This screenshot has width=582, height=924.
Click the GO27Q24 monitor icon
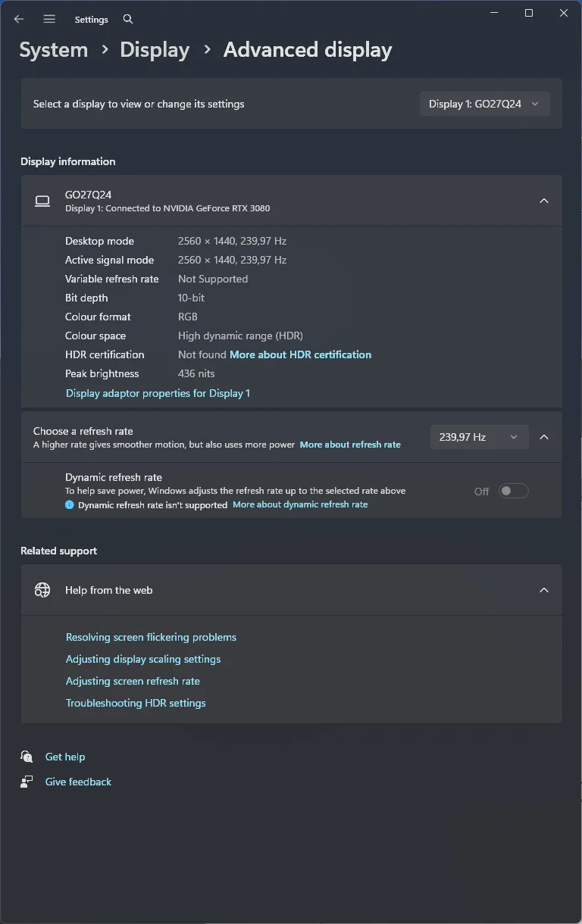[42, 201]
